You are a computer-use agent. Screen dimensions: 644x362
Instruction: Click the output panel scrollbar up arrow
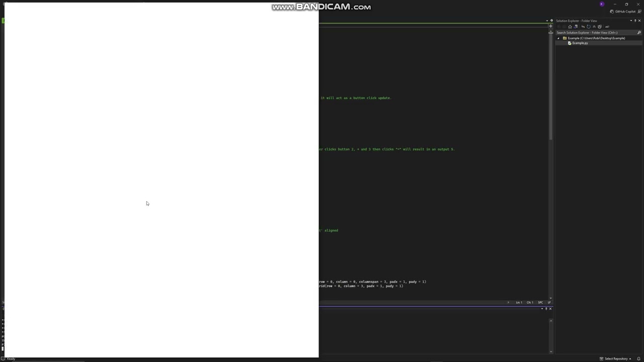click(x=550, y=321)
